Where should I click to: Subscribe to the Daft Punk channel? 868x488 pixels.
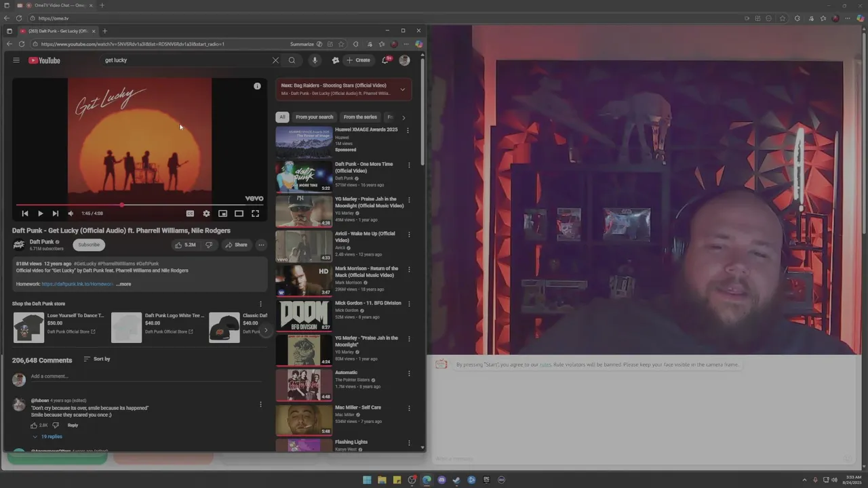89,245
